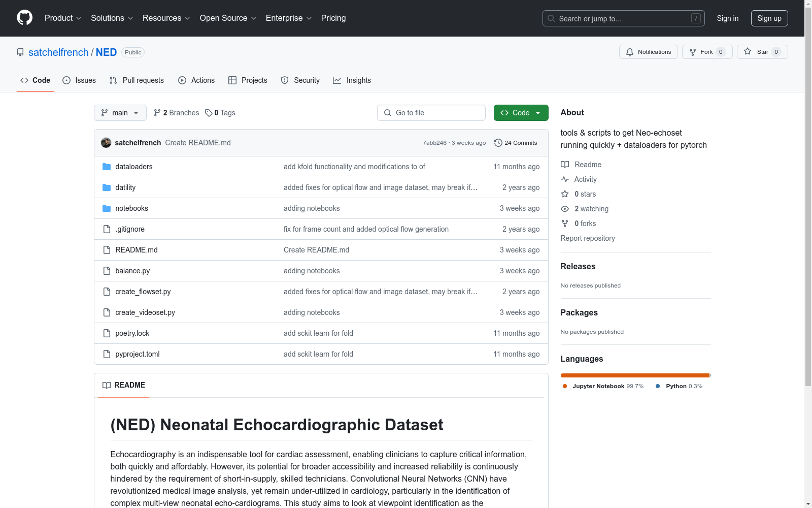Click the fork icon beside 0 forks
Viewport: 812px width, 508px height.
tap(565, 224)
